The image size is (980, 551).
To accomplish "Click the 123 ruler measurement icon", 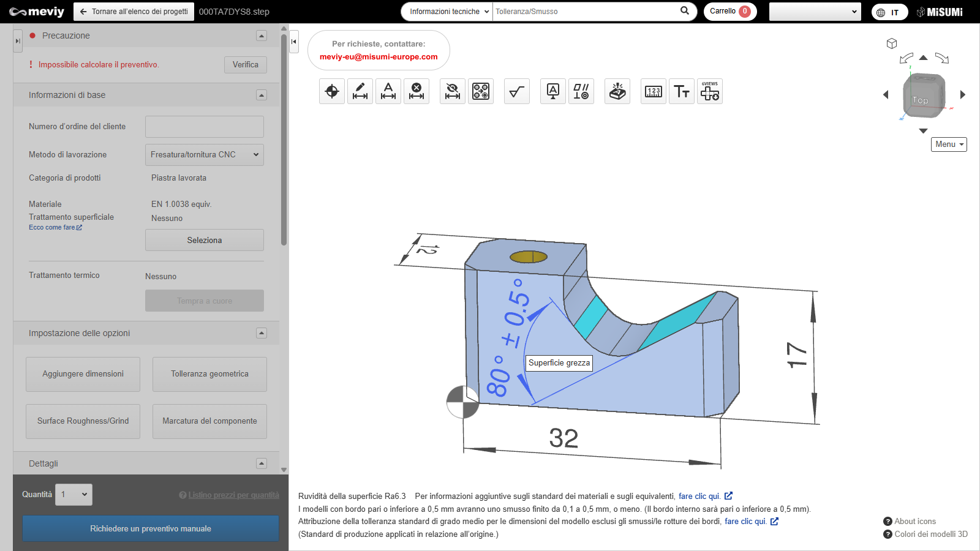I will click(654, 91).
